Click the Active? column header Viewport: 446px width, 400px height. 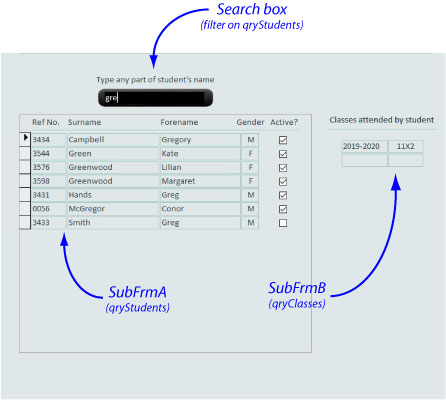pos(284,122)
